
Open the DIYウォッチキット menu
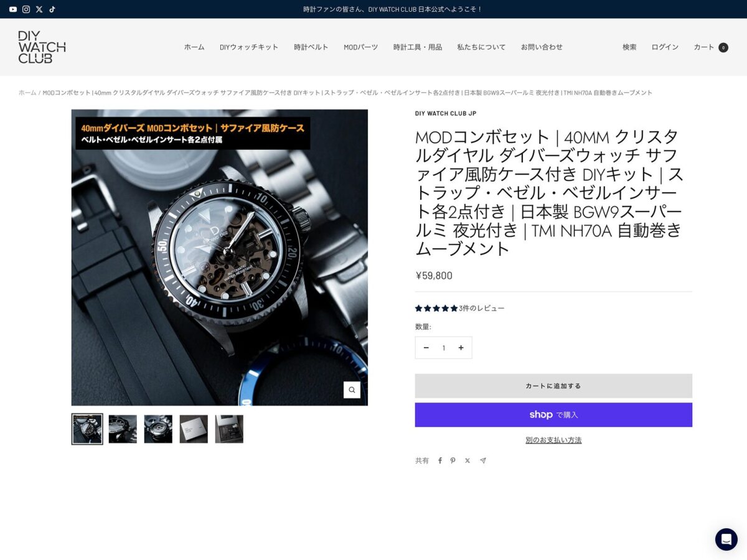(x=249, y=47)
